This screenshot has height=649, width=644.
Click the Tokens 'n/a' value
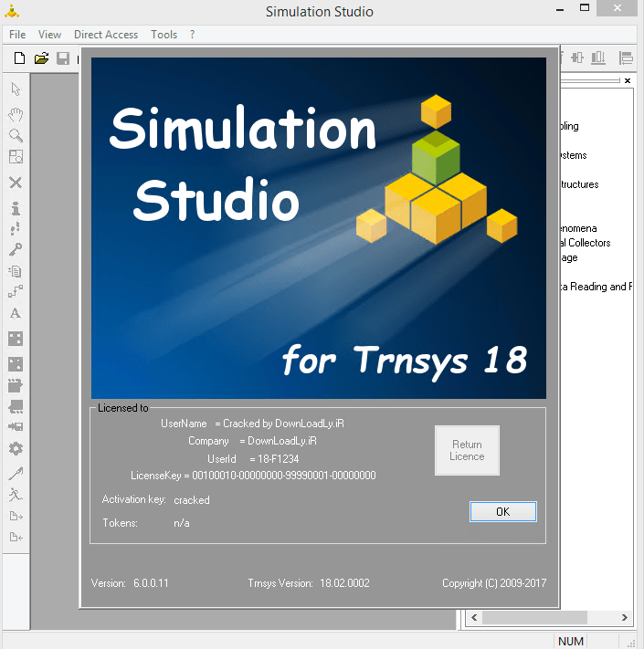pos(182,523)
